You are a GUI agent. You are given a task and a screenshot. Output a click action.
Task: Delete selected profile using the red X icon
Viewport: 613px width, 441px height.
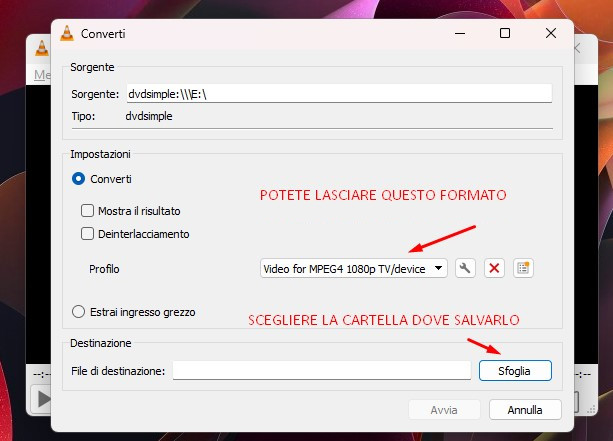(x=494, y=268)
